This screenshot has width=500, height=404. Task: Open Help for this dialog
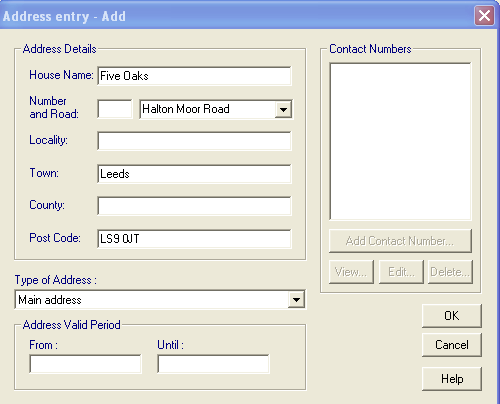(452, 379)
